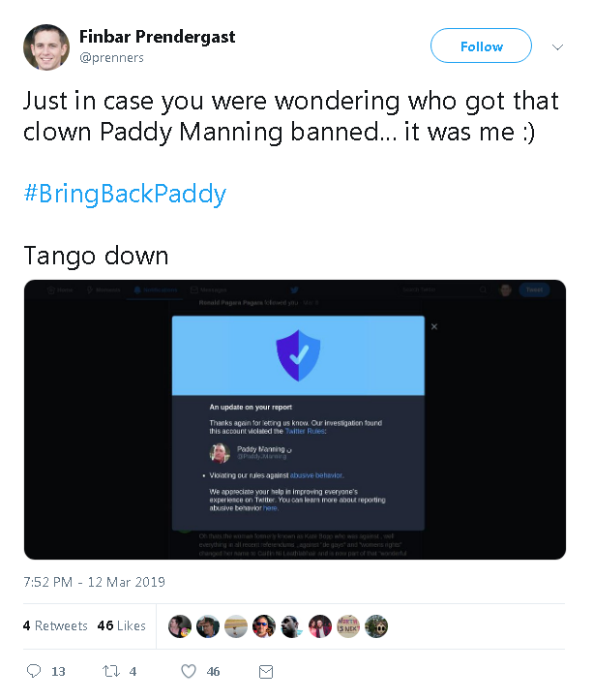This screenshot has height=700, width=593.
Task: View the 4 Retweets list
Action: tap(55, 626)
